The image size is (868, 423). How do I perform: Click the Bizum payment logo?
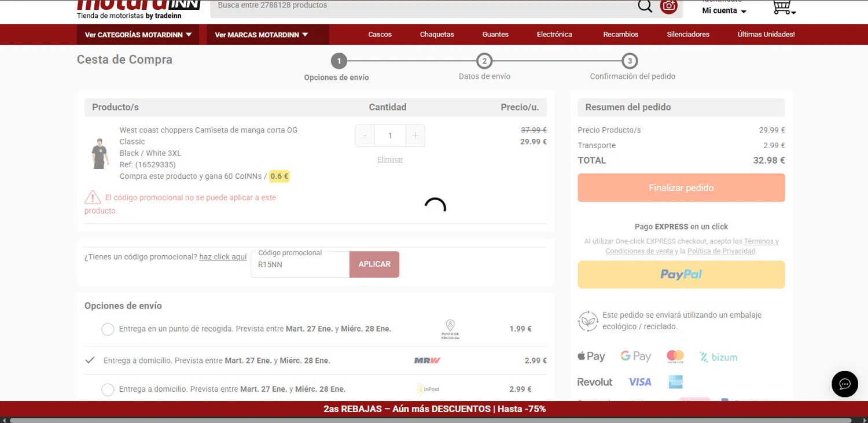point(718,357)
